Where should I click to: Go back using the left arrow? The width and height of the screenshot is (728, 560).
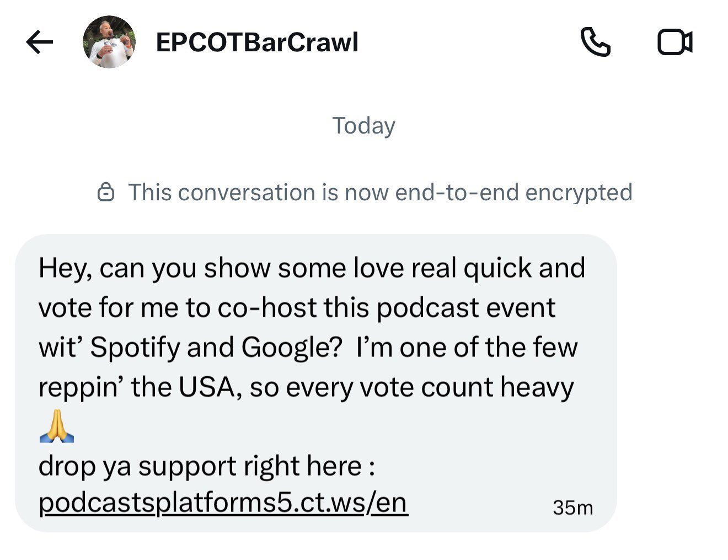[40, 42]
